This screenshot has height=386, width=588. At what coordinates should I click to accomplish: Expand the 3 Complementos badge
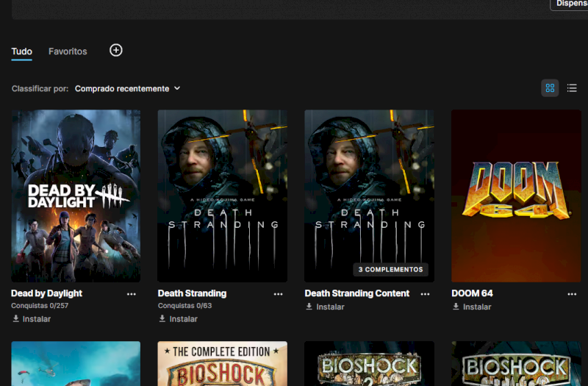[390, 270]
